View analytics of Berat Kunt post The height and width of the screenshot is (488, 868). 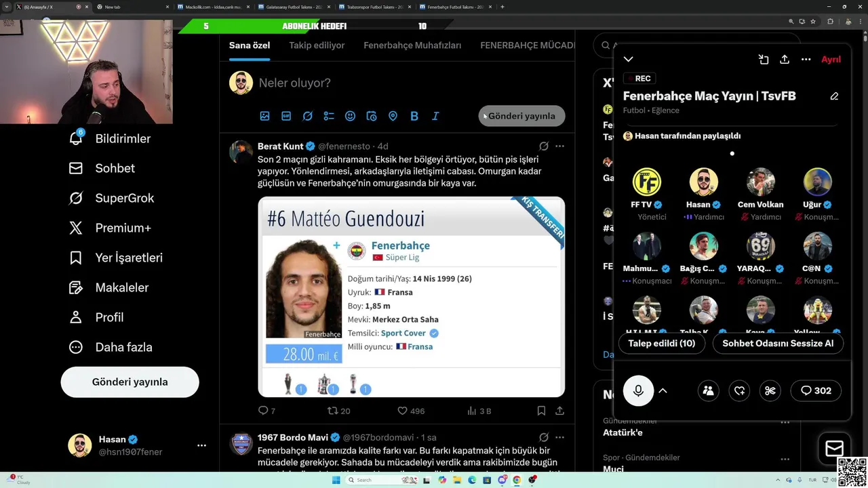tap(479, 411)
